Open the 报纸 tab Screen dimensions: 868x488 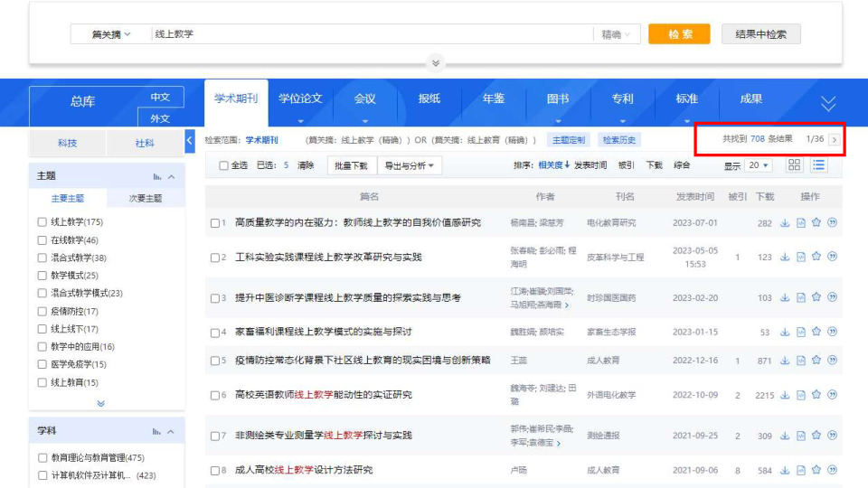pyautogui.click(x=429, y=99)
